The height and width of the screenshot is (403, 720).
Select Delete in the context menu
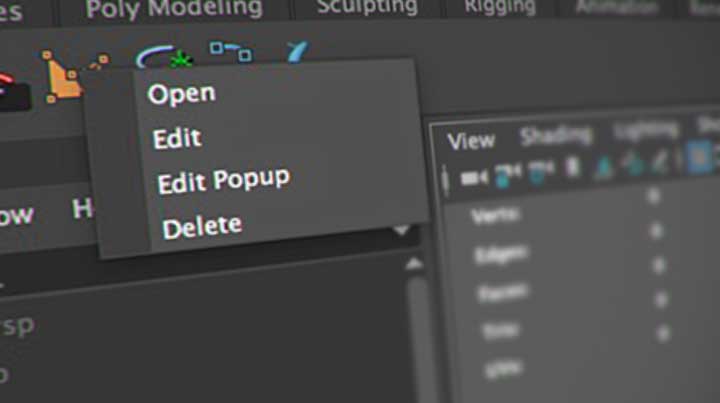click(202, 227)
